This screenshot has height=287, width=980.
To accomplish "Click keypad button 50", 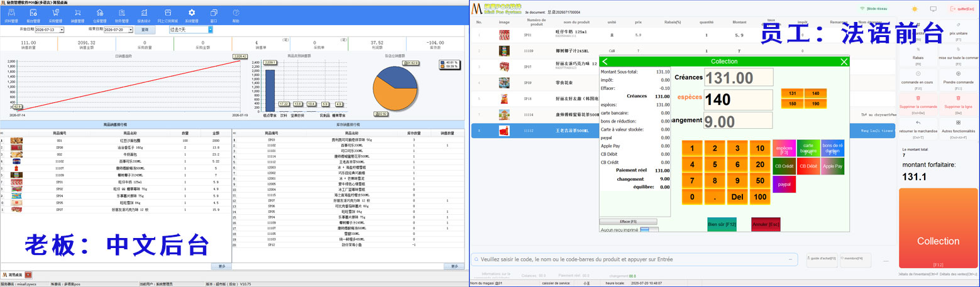I will [761, 181].
